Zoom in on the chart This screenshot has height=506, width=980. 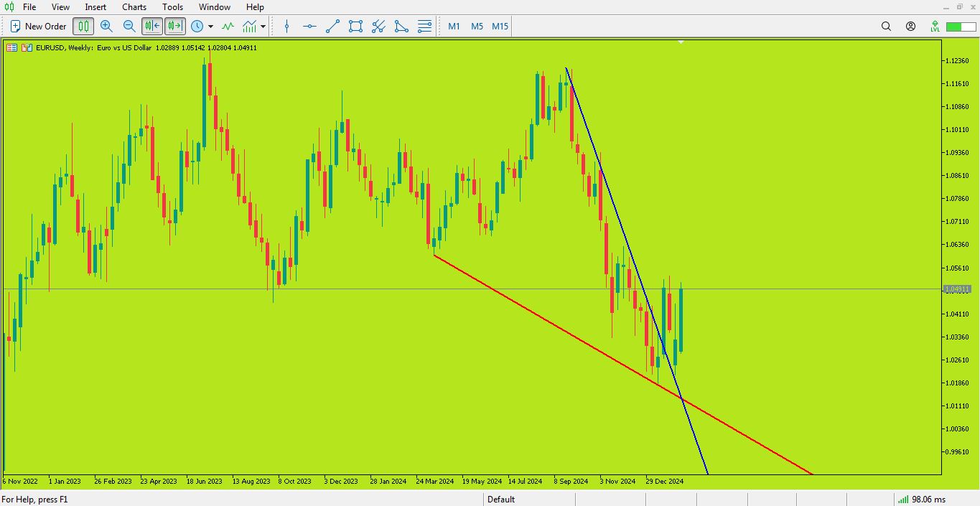pos(106,27)
